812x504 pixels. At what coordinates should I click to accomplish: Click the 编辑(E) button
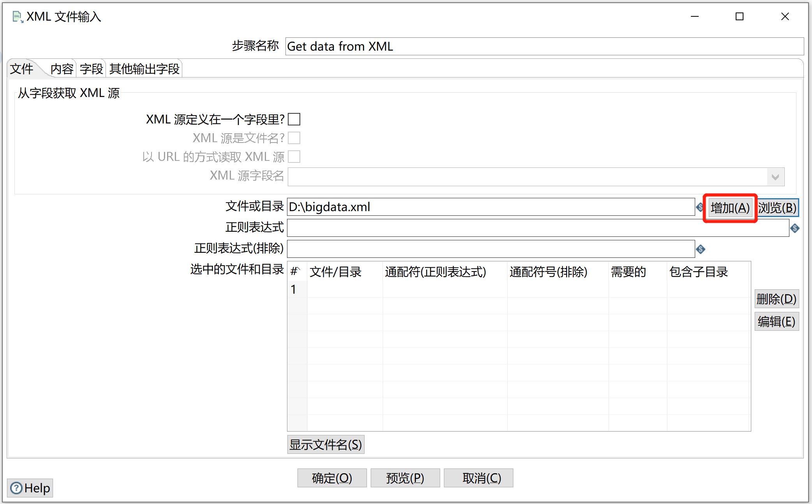click(x=777, y=322)
